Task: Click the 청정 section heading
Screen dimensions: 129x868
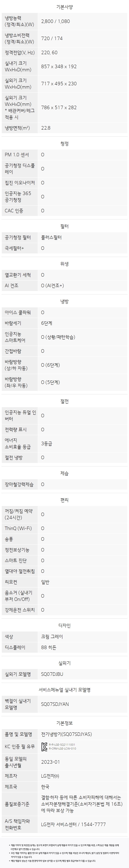Action: pos(64,144)
